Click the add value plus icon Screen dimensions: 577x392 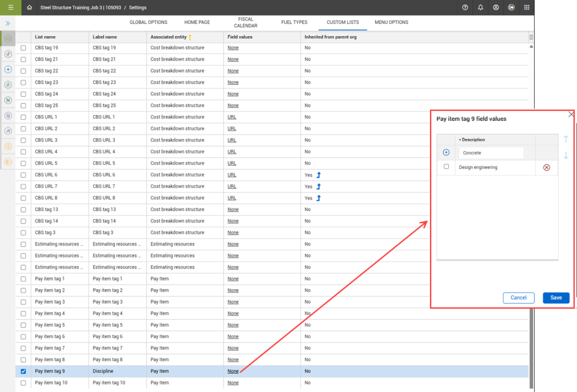(x=446, y=152)
